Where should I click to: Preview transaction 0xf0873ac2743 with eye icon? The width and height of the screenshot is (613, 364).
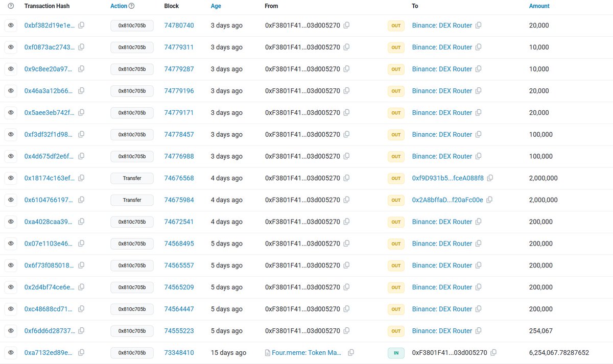11,47
